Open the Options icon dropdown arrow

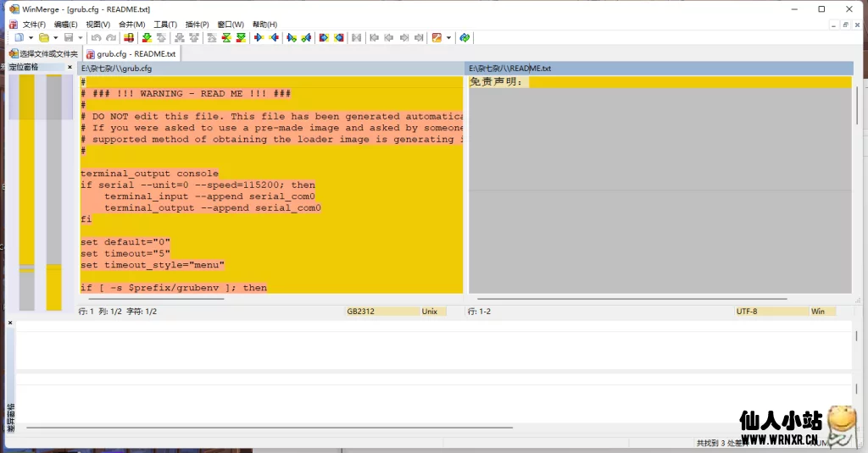coord(448,37)
